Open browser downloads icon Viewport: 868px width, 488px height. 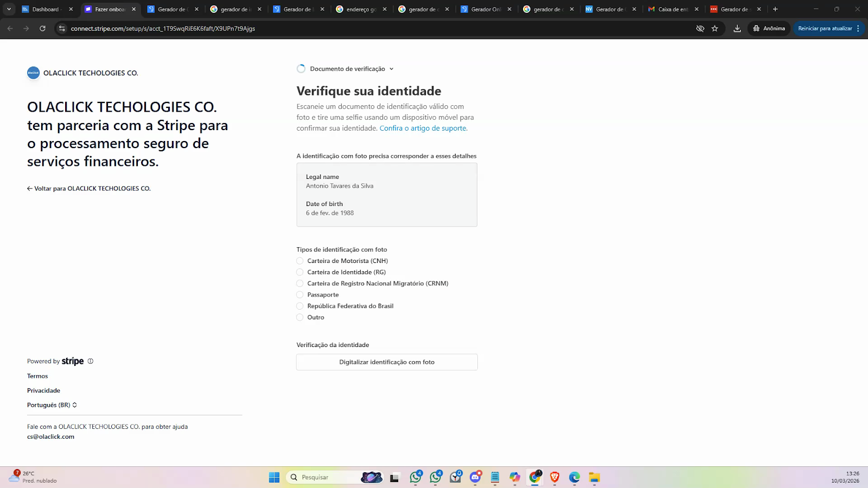point(737,28)
